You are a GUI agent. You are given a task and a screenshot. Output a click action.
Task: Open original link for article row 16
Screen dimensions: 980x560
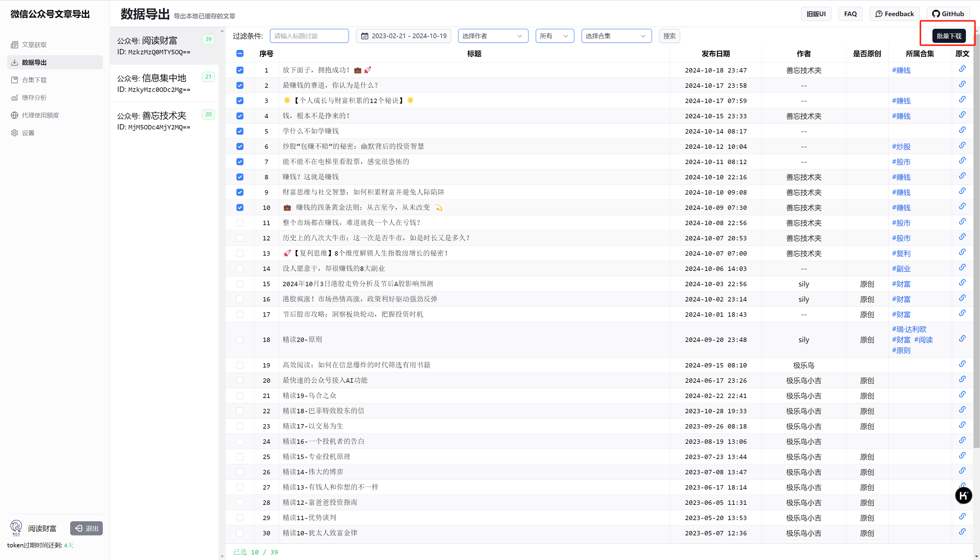[962, 298]
